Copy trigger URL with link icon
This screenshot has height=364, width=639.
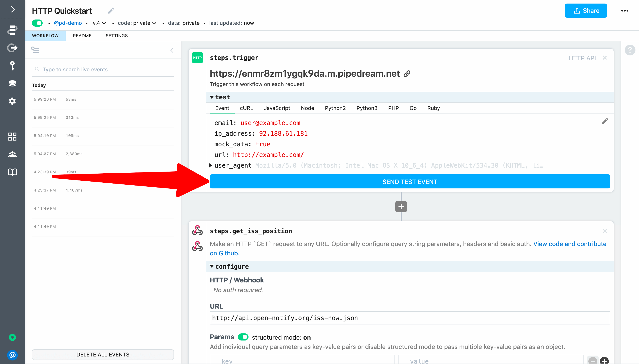coord(407,74)
